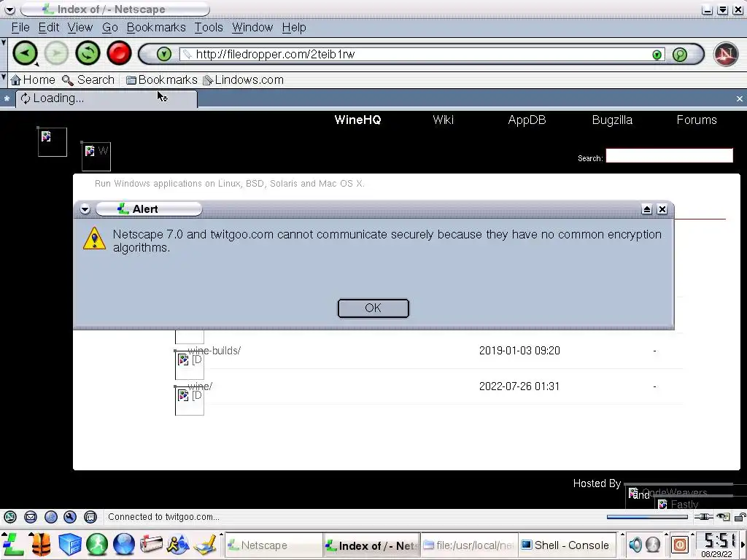The width and height of the screenshot is (747, 560).
Task: Collapse the navigation toolbar grippy arrow
Action: 4,42
